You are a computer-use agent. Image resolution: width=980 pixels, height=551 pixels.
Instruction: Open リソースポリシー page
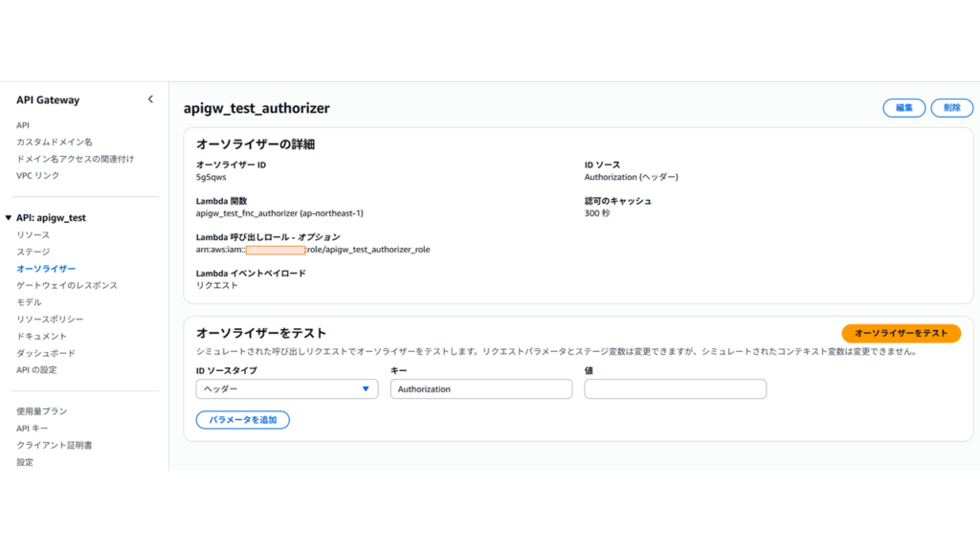[x=50, y=320]
